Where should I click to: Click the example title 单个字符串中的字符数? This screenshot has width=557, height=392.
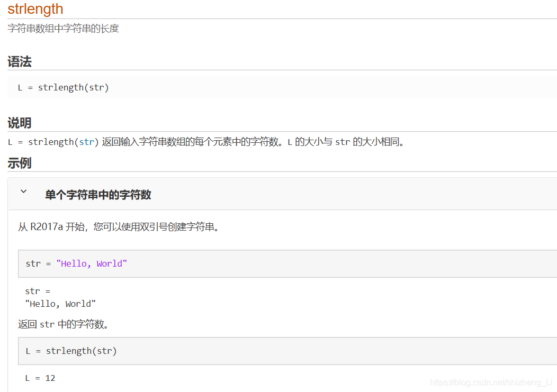point(98,195)
